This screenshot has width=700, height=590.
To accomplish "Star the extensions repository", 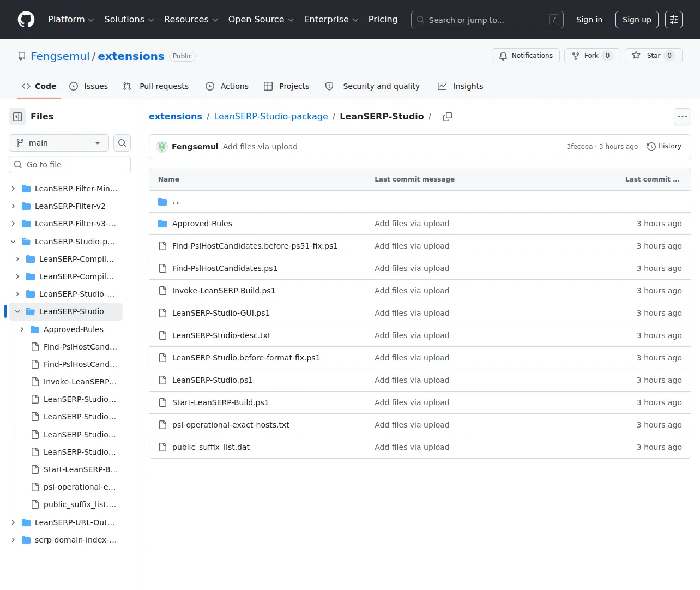I will 654,56.
